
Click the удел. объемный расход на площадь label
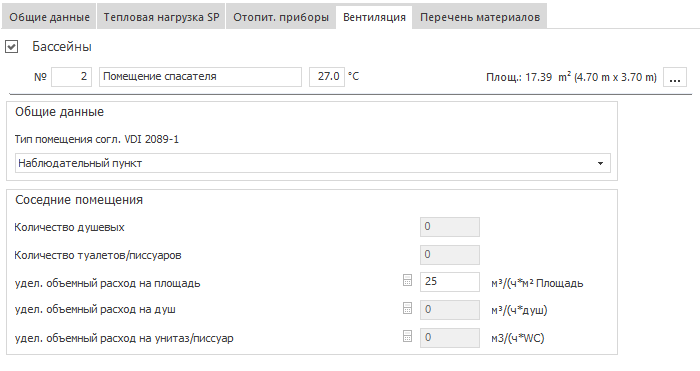pos(107,283)
